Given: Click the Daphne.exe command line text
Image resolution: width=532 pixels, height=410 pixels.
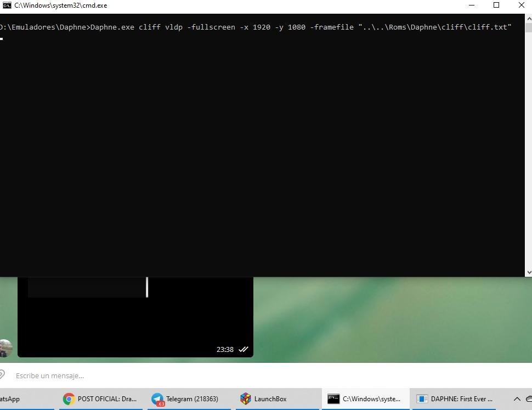Looking at the screenshot, I should click(x=256, y=27).
